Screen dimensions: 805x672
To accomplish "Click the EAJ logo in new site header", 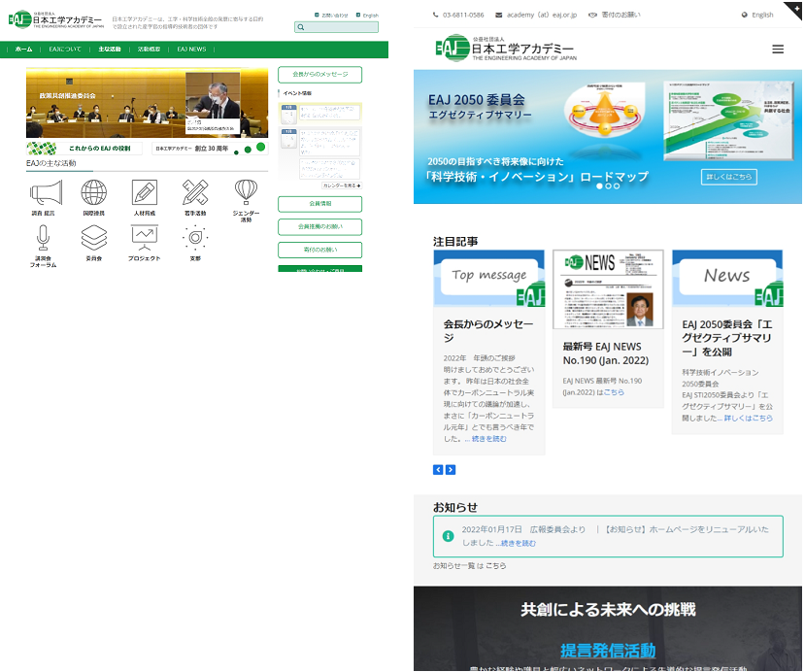I will click(x=506, y=49).
